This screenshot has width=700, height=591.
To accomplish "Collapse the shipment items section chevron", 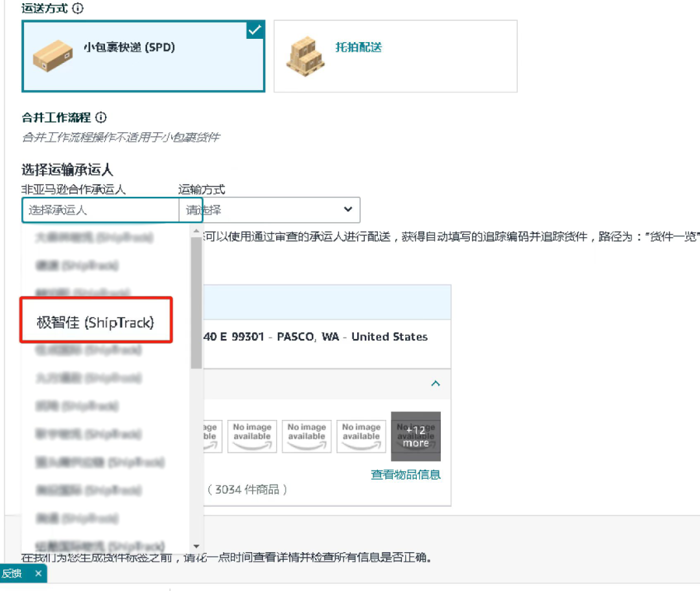I will [436, 384].
